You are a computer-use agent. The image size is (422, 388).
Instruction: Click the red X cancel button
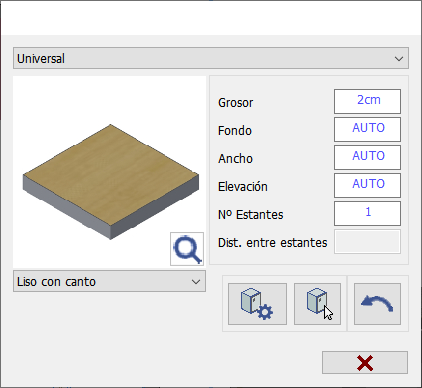click(365, 363)
